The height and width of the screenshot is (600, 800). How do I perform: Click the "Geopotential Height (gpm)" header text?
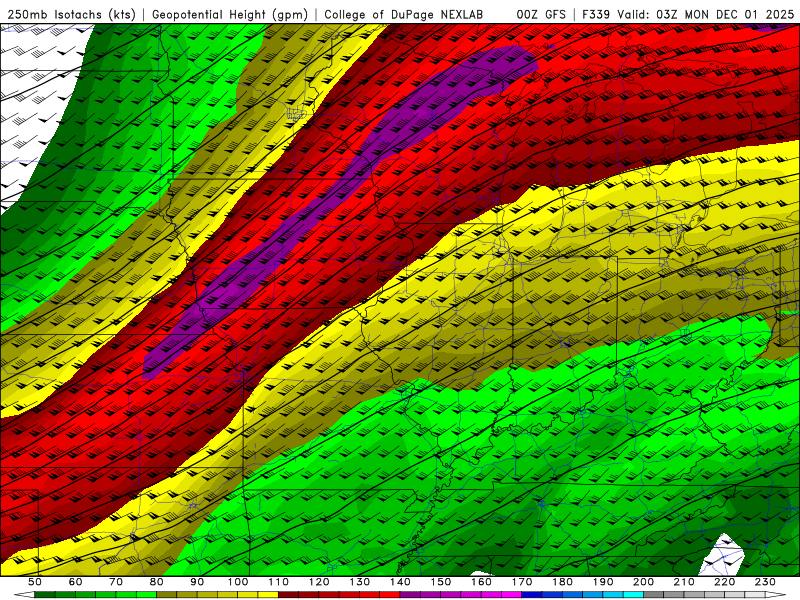230,15
